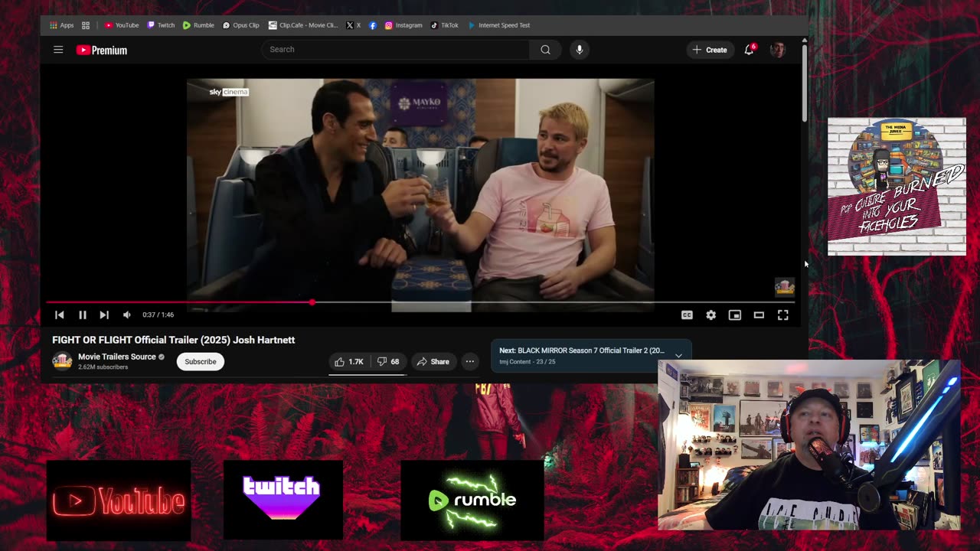The width and height of the screenshot is (980, 551).
Task: Click the 2.62M subscribers text
Action: [103, 367]
